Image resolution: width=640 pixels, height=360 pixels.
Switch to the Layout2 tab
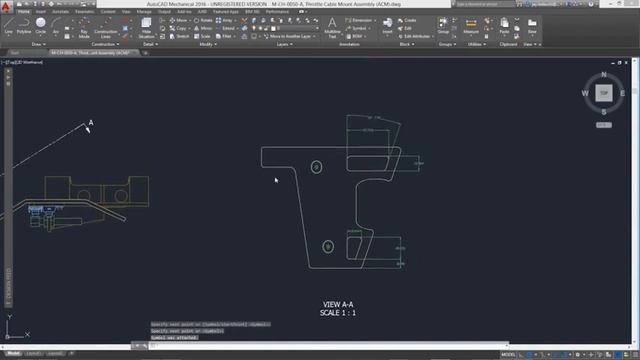55,353
